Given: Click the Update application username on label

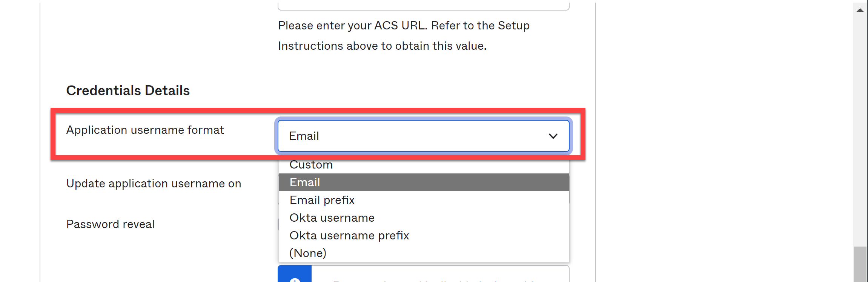Looking at the screenshot, I should 154,184.
